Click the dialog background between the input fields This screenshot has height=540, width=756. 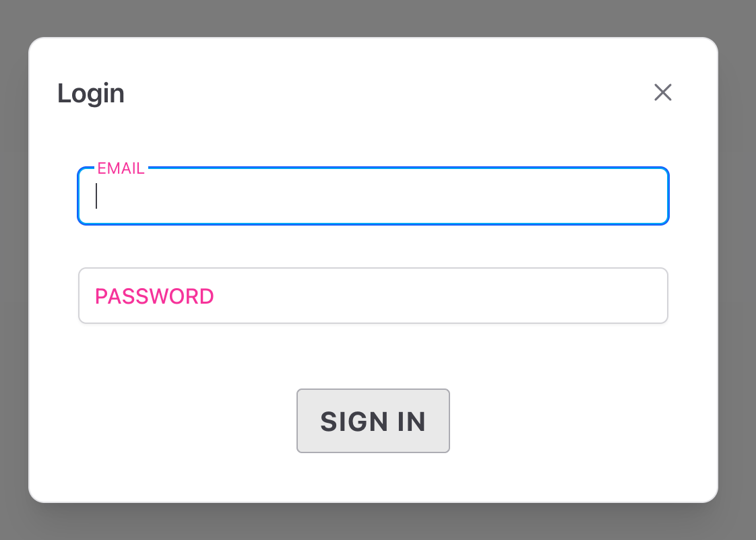[373, 246]
